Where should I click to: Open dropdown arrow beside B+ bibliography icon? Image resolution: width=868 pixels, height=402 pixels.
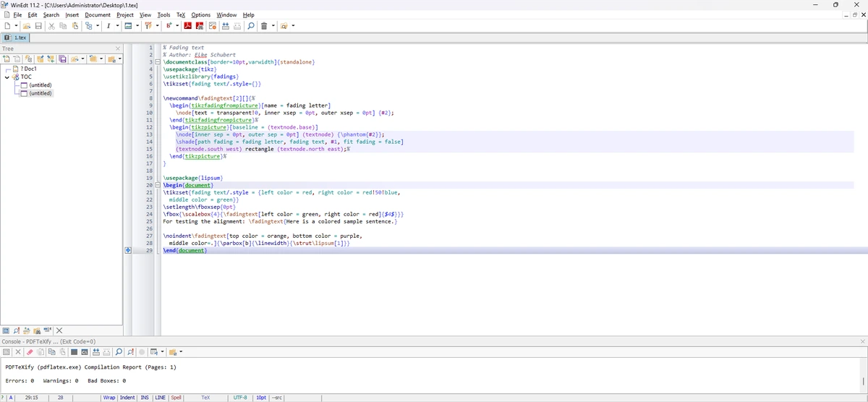[x=177, y=26]
